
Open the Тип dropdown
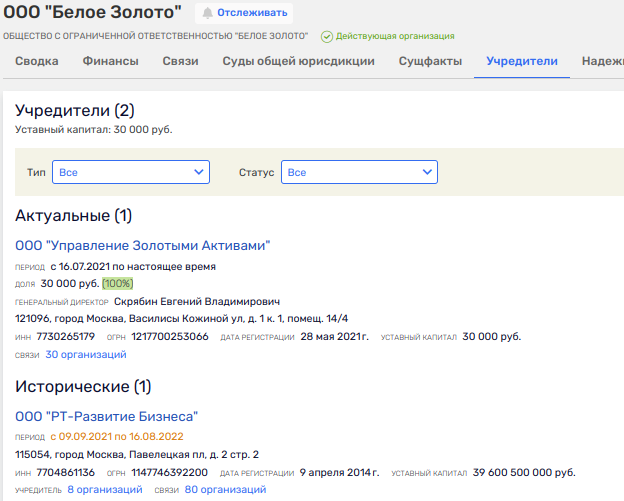click(131, 172)
